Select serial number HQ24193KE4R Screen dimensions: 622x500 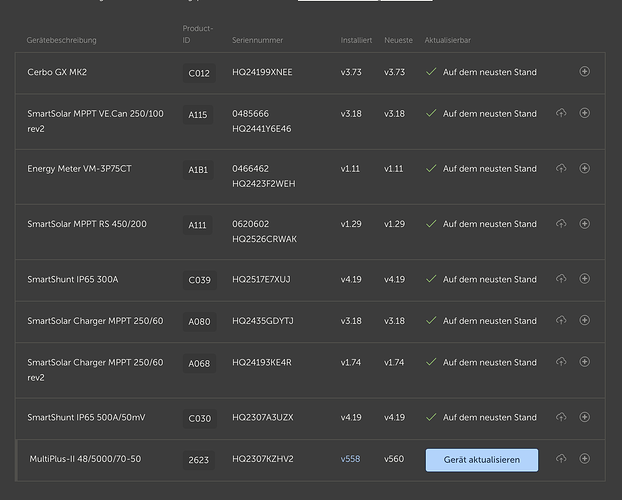(x=261, y=362)
